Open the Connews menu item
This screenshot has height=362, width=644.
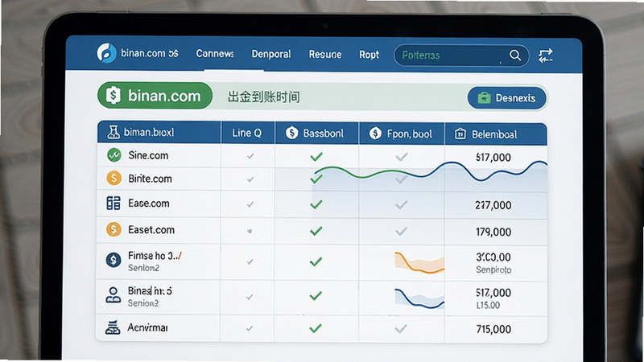pos(215,54)
